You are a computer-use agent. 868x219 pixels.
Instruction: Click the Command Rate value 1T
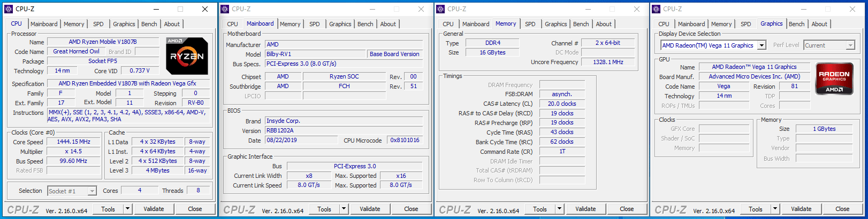562,151
